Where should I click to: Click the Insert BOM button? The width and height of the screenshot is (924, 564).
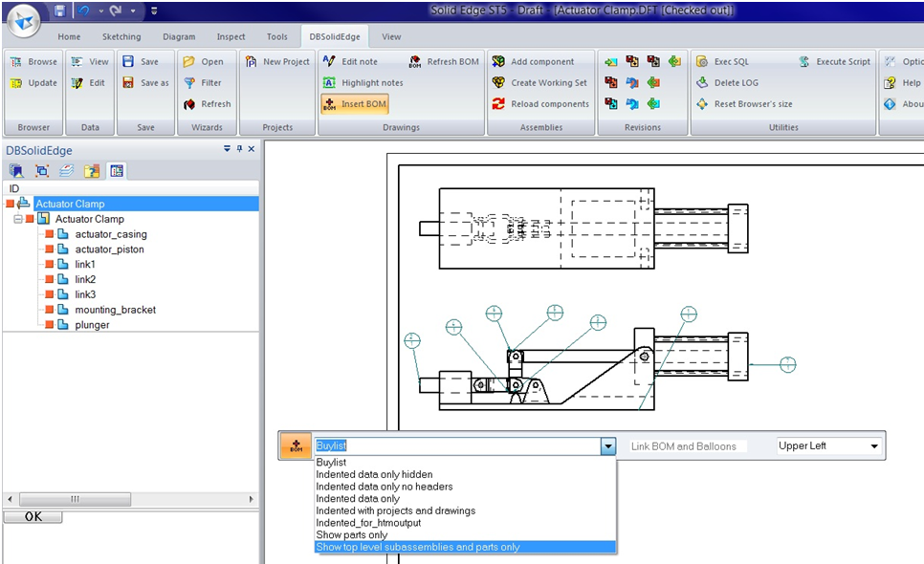click(355, 104)
